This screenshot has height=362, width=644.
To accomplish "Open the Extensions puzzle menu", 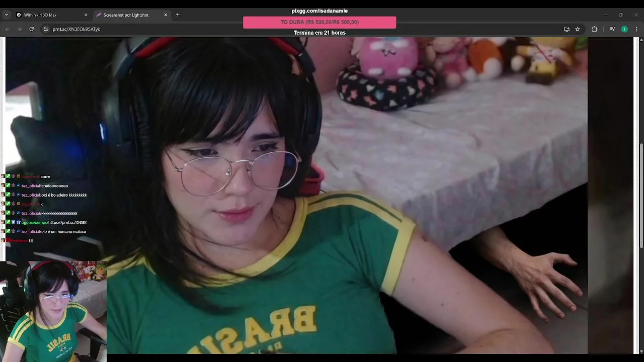I will [594, 29].
